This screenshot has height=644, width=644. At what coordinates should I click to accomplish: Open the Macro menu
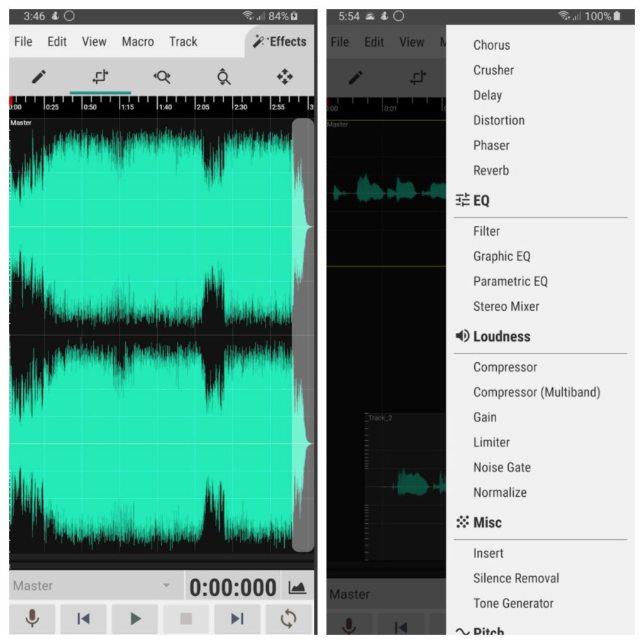[137, 42]
